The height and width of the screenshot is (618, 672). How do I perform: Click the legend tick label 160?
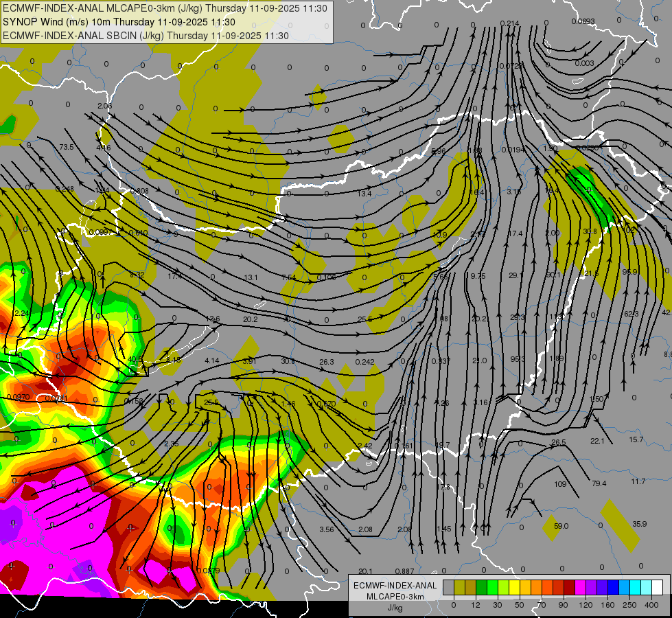607,605
